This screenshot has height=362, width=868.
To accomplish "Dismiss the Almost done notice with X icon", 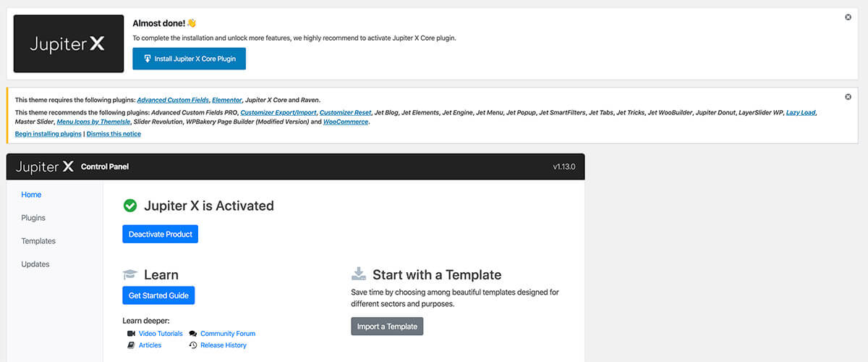I will pos(848,17).
